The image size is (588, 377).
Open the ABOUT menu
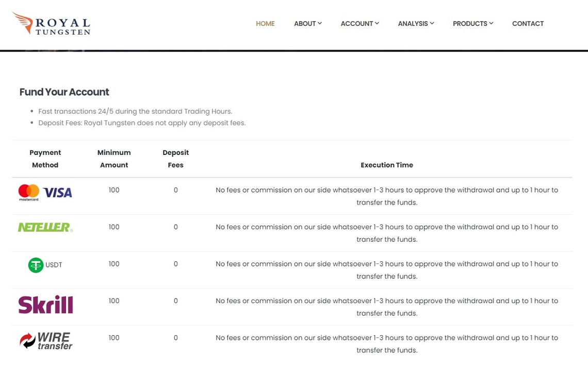(308, 24)
